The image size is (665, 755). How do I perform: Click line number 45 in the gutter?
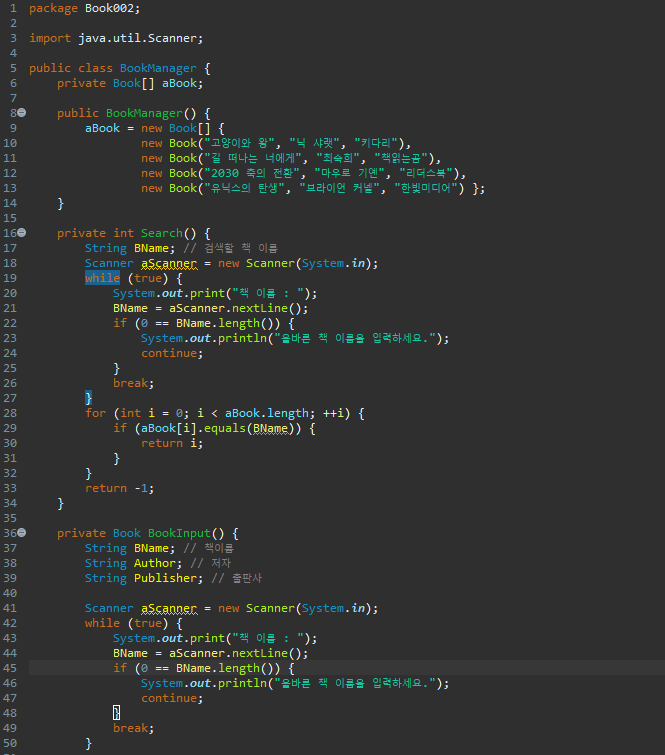10,668
